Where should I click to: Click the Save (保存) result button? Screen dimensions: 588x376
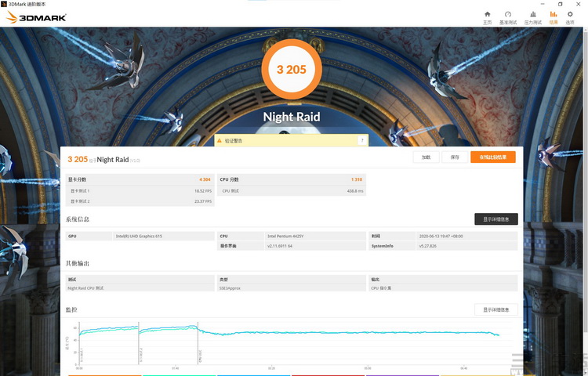455,157
